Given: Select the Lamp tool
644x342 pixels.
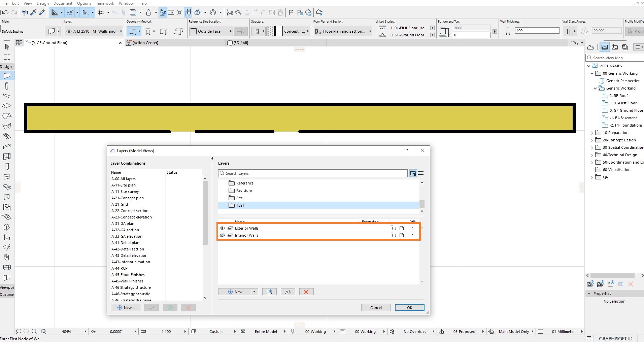Looking at the screenshot, I should [7, 247].
